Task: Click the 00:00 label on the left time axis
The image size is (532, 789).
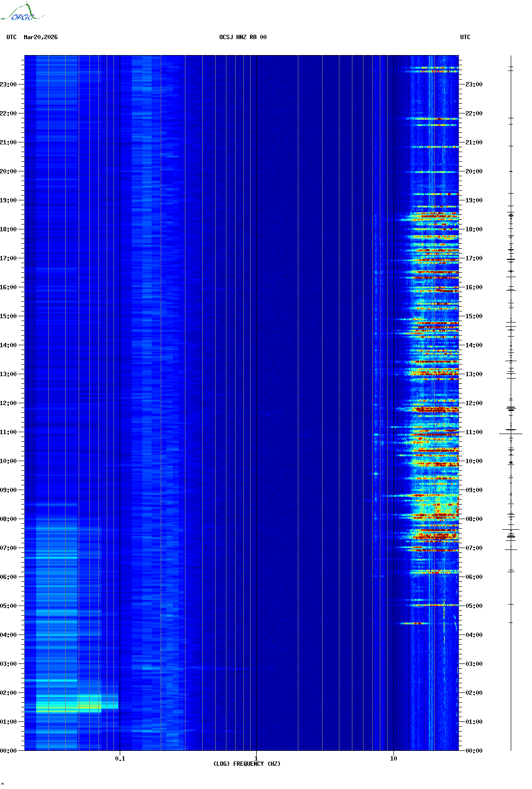Action: [9, 751]
